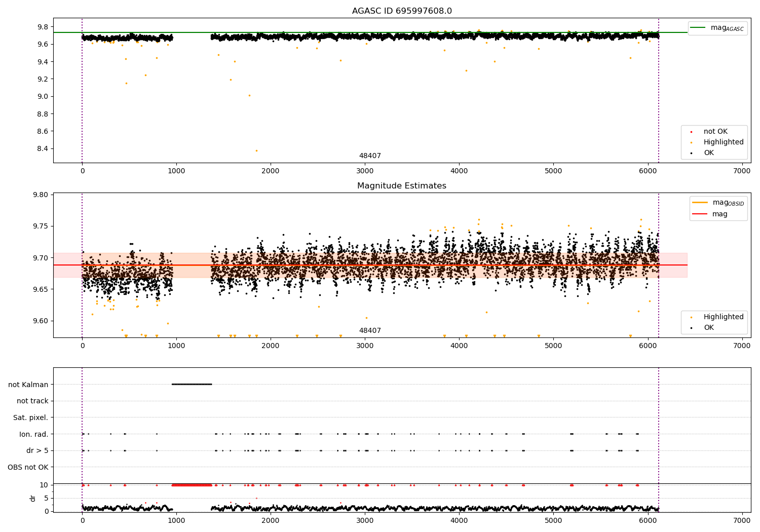The width and height of the screenshot is (760, 532).
Task: Click 'OK' in the AGASC ID plot legend
Action: click(708, 153)
